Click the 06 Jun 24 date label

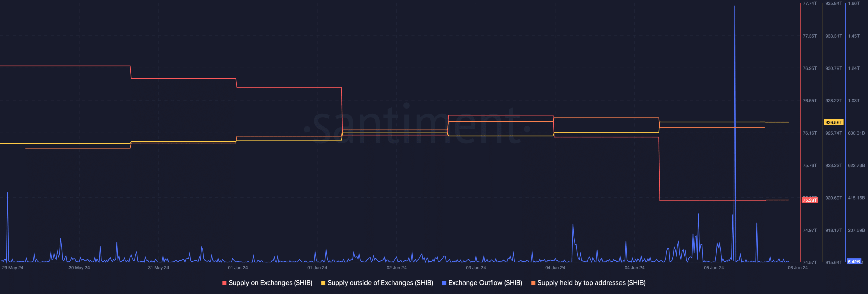coord(797,268)
